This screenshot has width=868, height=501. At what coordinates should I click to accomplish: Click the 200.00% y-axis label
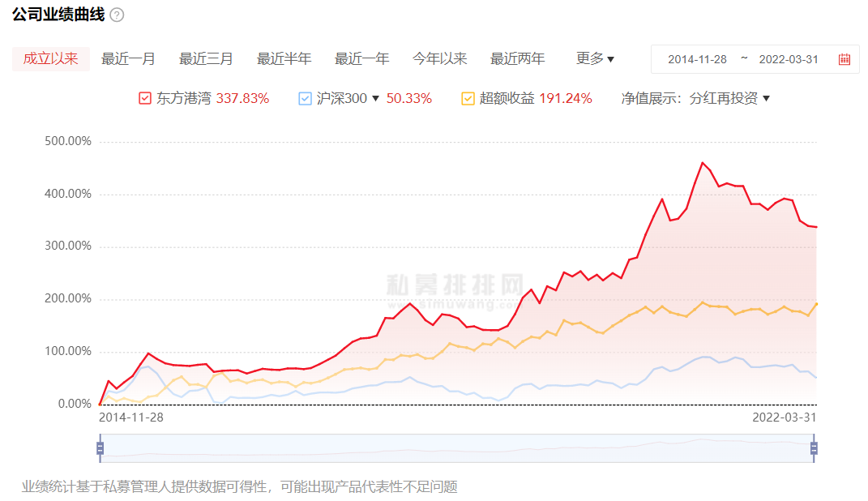pyautogui.click(x=68, y=298)
